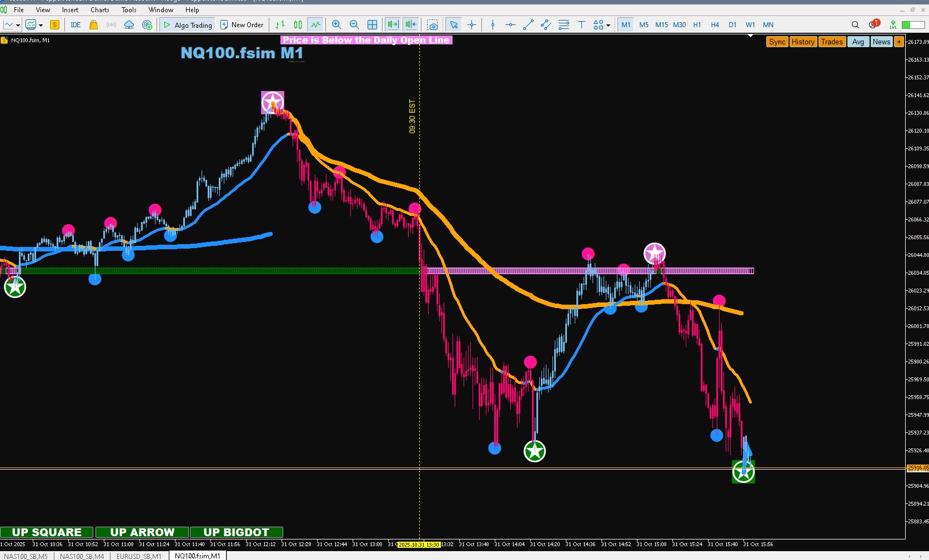Open the IDE (MetaEditor) tool

76,25
